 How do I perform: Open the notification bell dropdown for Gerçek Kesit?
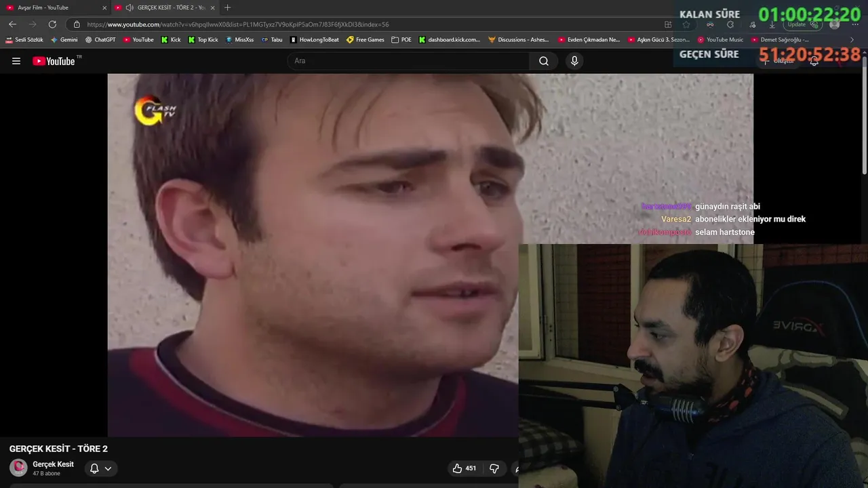(101, 468)
